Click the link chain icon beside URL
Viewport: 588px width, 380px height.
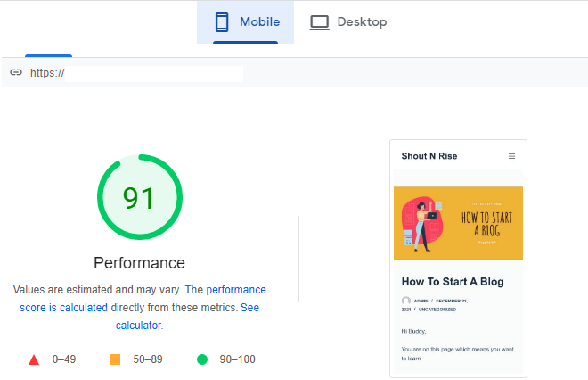click(x=16, y=72)
